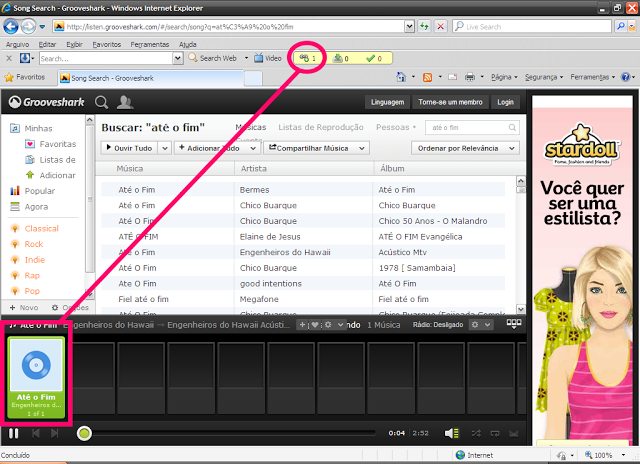The image size is (640, 464).
Task: Click Fiel até o fim song title
Action: tap(143, 299)
